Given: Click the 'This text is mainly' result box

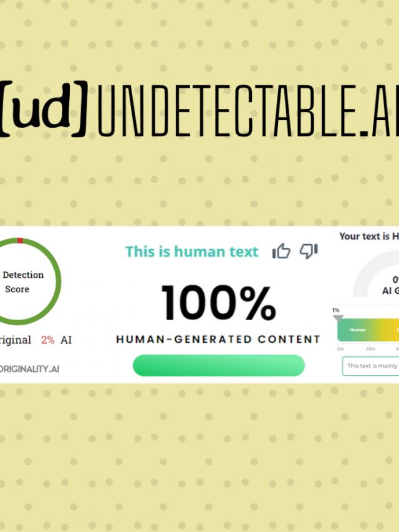Looking at the screenshot, I should point(371,366).
